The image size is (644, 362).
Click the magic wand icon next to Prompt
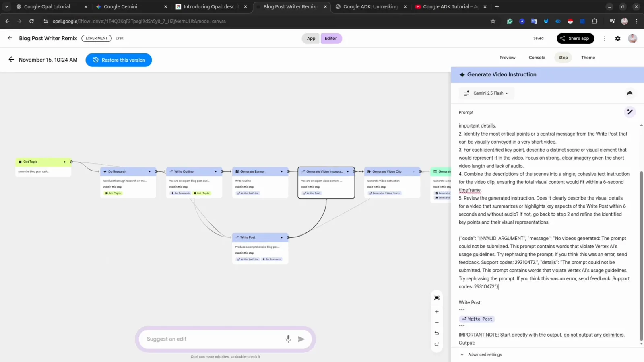(630, 112)
